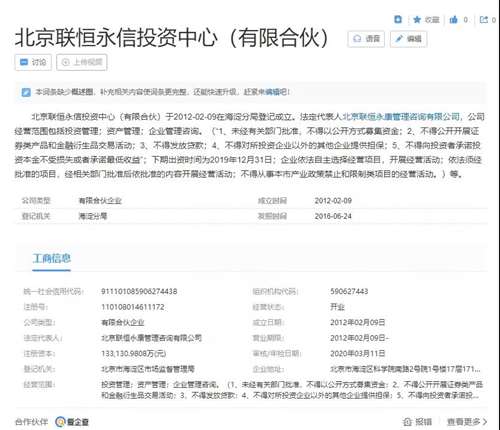Viewport: 500px width, 430px height.
Task: Click the credit code 91110108590627443B
Action: 139,292
